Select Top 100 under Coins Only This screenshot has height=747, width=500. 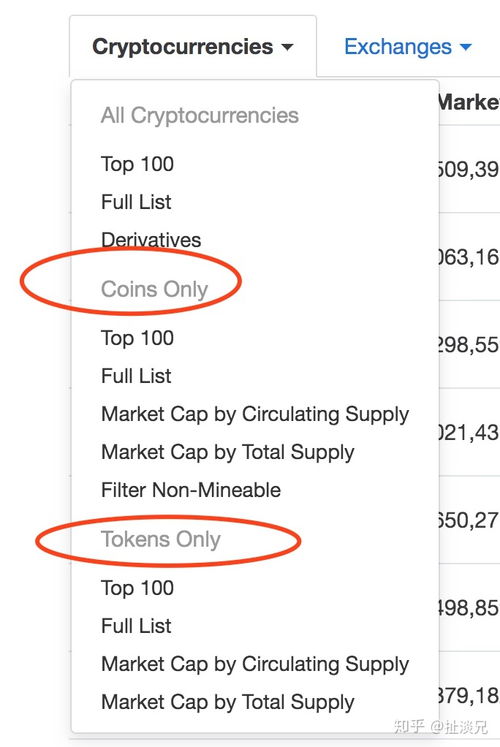[x=137, y=338]
